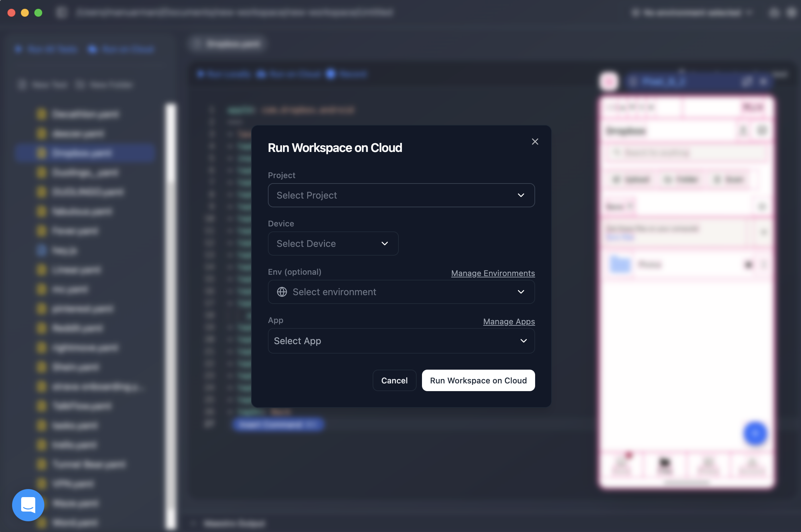Screen dimensions: 801x532
Task: Open the Select environment dropdown
Action: click(x=401, y=292)
